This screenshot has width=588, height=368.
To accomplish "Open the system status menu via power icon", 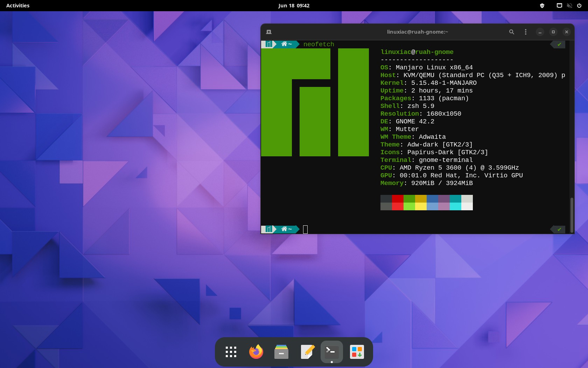I will click(x=580, y=6).
